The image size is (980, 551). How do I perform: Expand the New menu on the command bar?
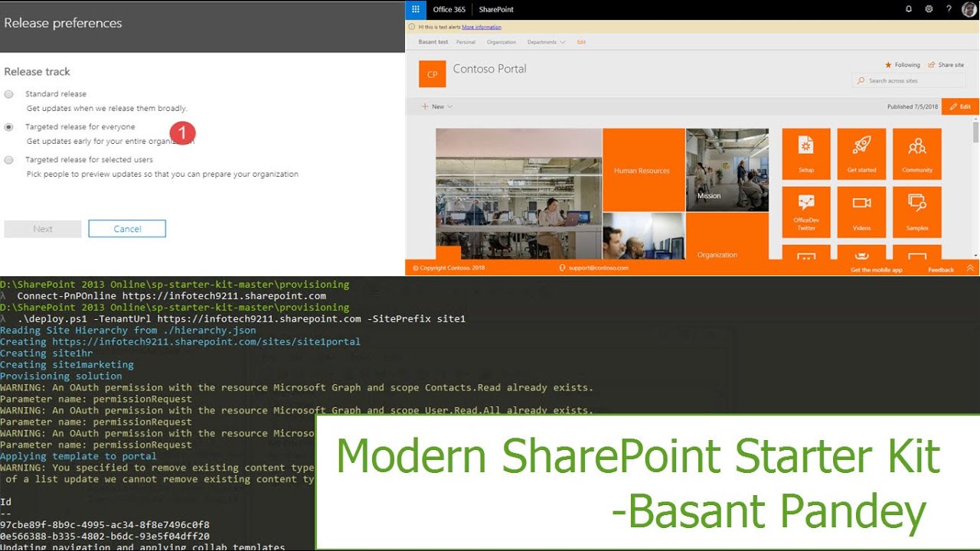(437, 106)
